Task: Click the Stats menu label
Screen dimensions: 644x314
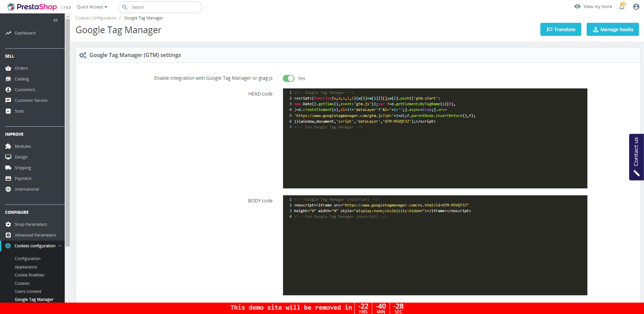Action: (19, 111)
